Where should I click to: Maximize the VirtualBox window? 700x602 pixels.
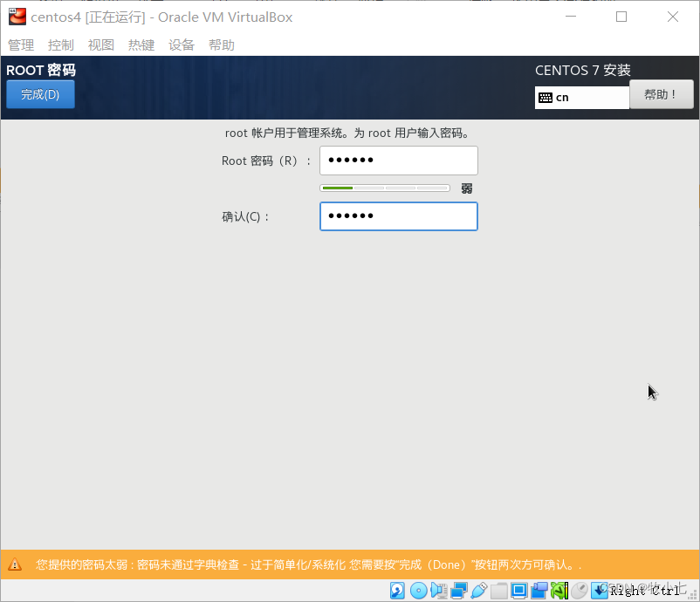pos(621,17)
